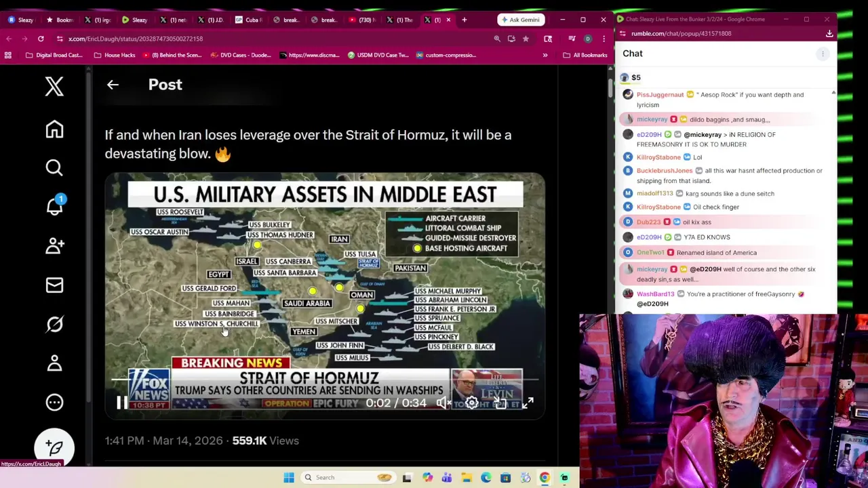Click the X logo in the sidebar
This screenshot has width=868, height=488.
point(54,86)
